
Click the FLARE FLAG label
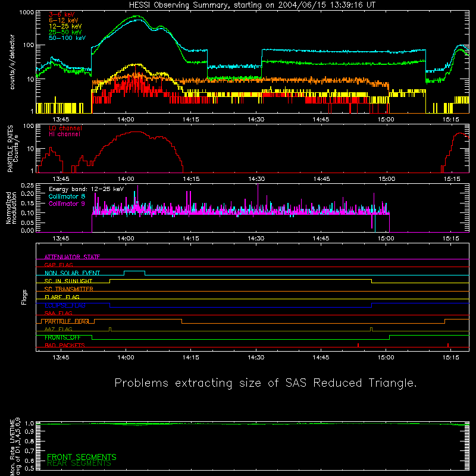[x=62, y=297]
